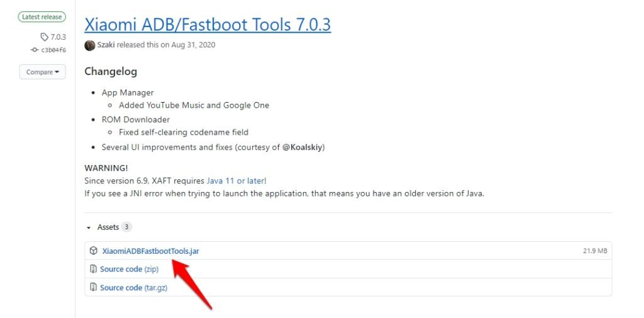The width and height of the screenshot is (644, 318).
Task: Click the 21.9 MB file size text
Action: [x=595, y=251]
